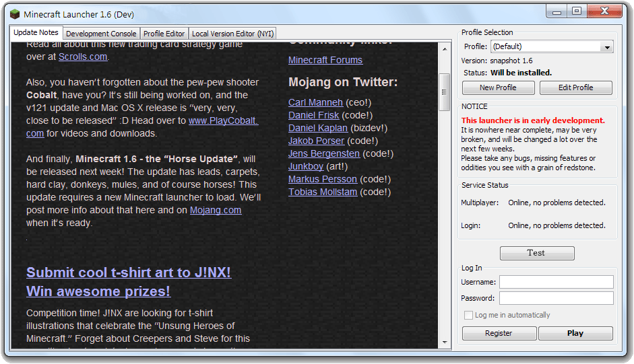Click the Login service status text
The width and height of the screenshot is (634, 364).
[x=557, y=225]
